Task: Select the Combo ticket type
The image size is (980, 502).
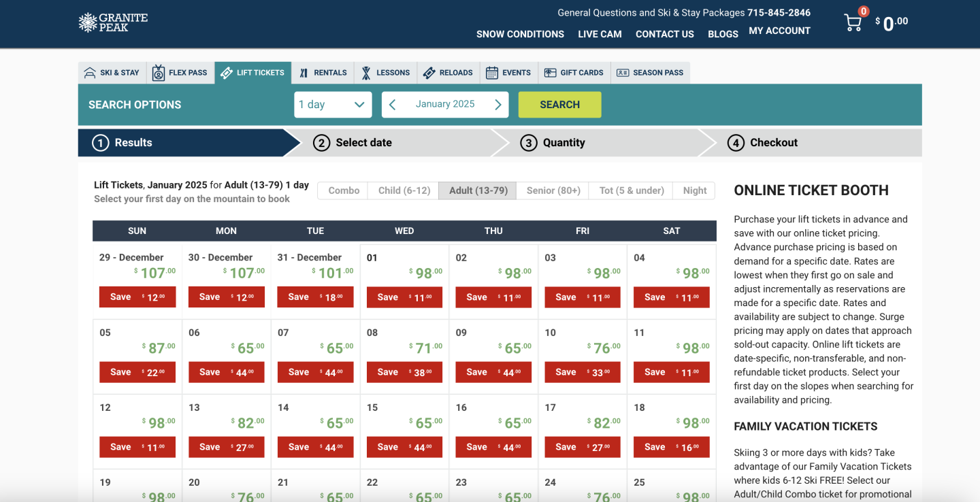Action: tap(344, 190)
